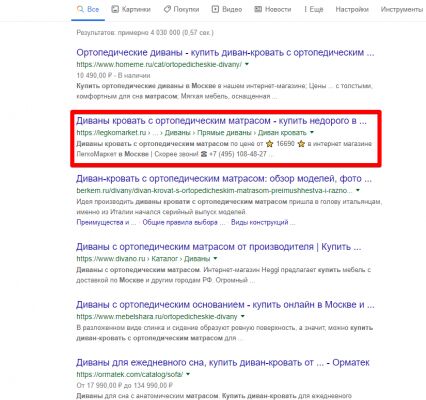This screenshot has width=426, height=400.
Task: Open result Диван-кровать с ортопедическим матрасом: обзор моделей
Action: [224, 179]
